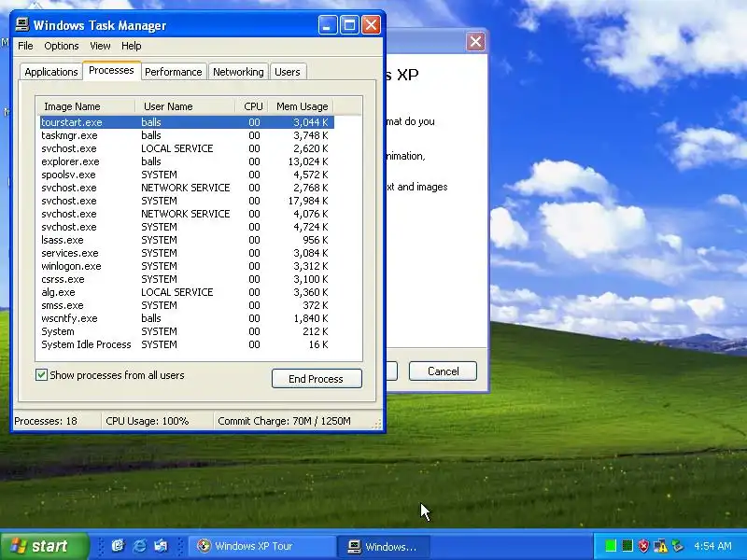
Task: Select the services.exe process
Action: point(187,253)
